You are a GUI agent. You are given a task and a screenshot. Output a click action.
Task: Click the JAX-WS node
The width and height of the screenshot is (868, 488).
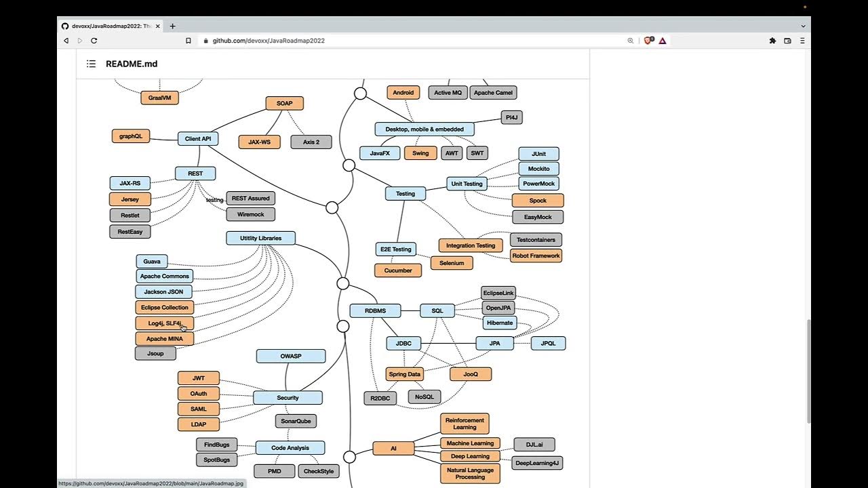coord(259,142)
